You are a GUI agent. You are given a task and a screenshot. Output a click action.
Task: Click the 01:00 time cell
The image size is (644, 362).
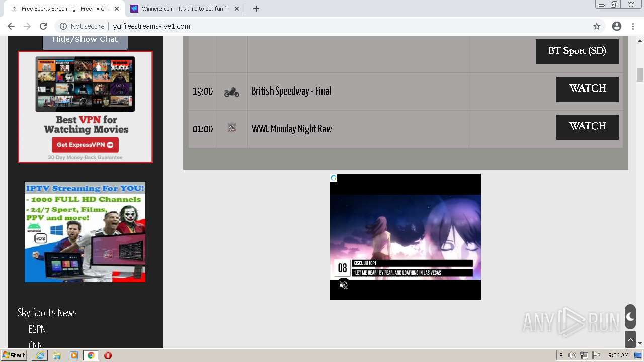(x=203, y=129)
